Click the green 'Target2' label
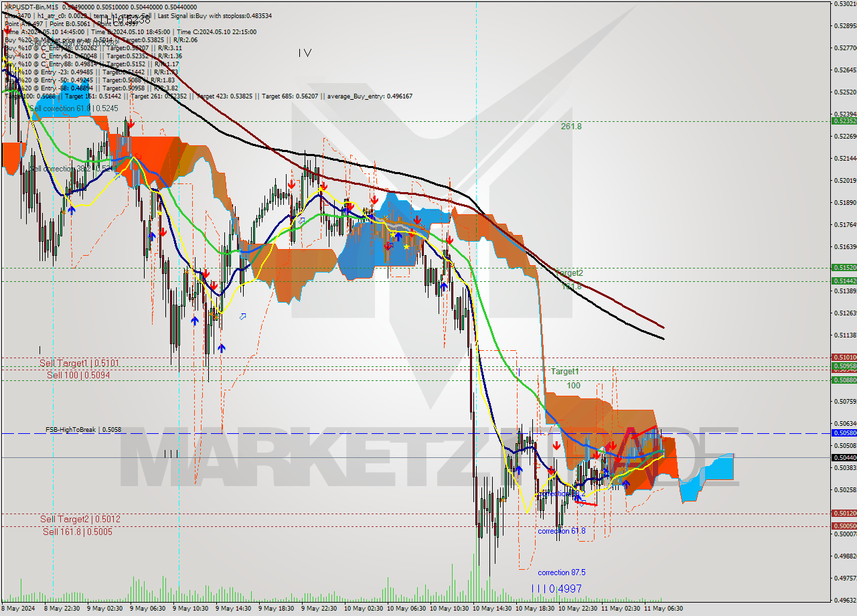This screenshot has height=616, width=857. [569, 273]
